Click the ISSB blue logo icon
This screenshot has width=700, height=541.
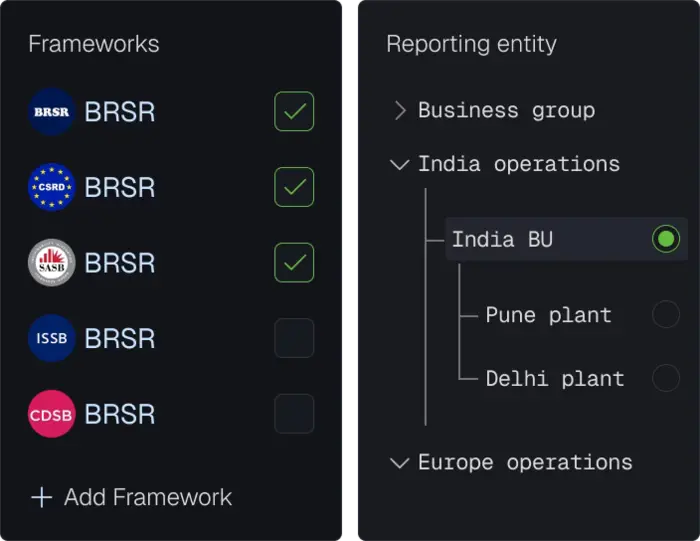tap(52, 338)
